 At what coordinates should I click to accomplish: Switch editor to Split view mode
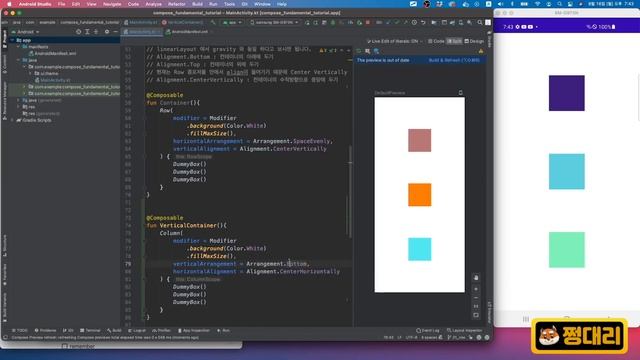pyautogui.click(x=454, y=41)
